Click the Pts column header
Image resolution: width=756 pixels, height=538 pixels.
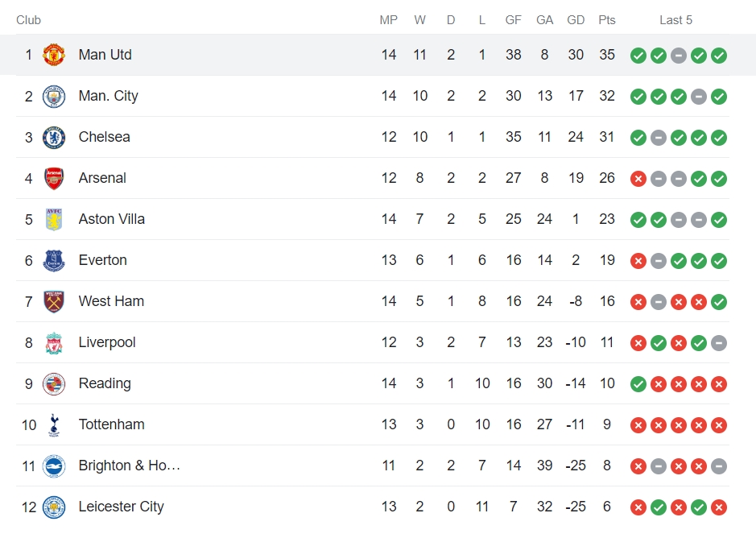point(607,20)
